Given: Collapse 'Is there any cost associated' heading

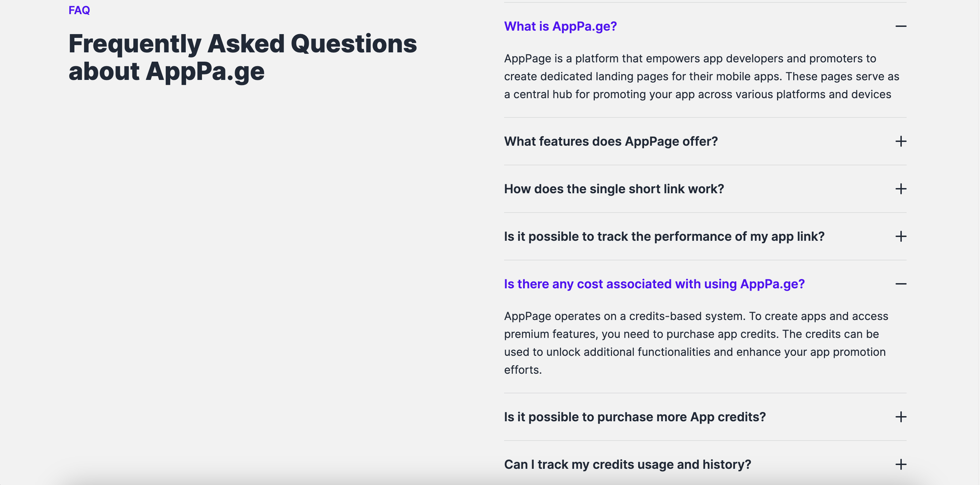Looking at the screenshot, I should [654, 284].
